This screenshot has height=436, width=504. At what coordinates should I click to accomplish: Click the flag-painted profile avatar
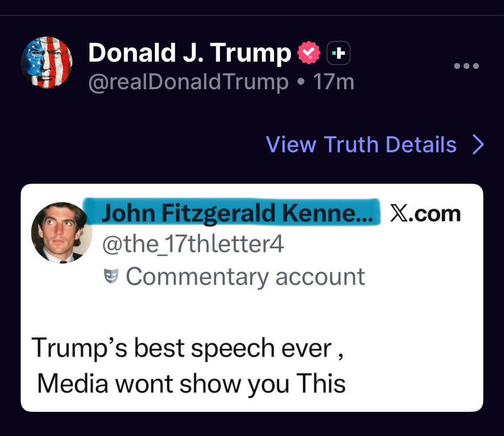pyautogui.click(x=47, y=63)
